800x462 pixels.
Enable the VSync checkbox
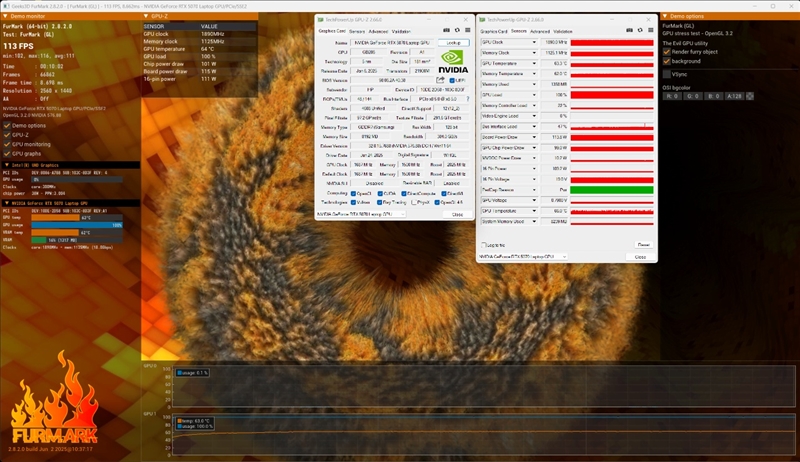pos(667,73)
